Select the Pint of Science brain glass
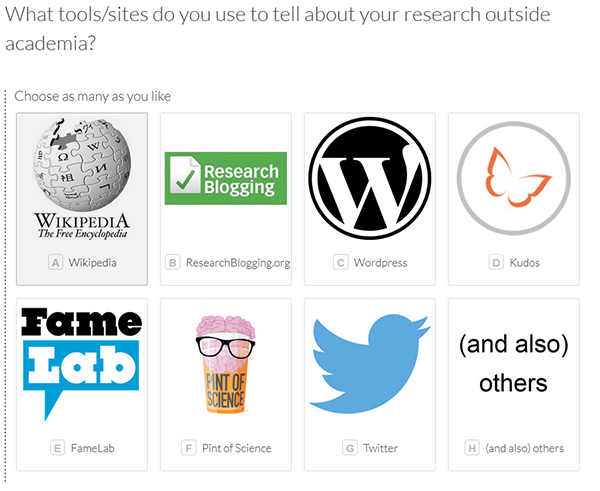The image size is (600, 491). tap(226, 364)
